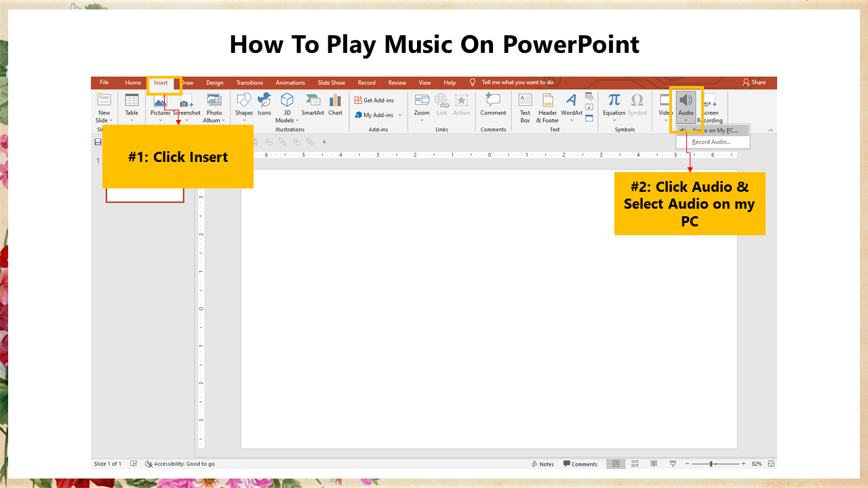Switch to Normal view
The height and width of the screenshot is (488, 868).
[616, 464]
